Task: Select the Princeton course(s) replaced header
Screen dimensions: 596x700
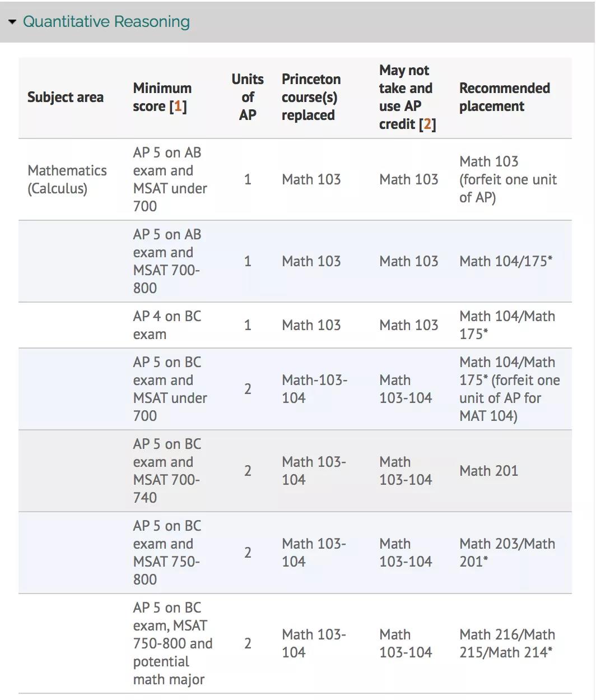Action: tap(311, 97)
